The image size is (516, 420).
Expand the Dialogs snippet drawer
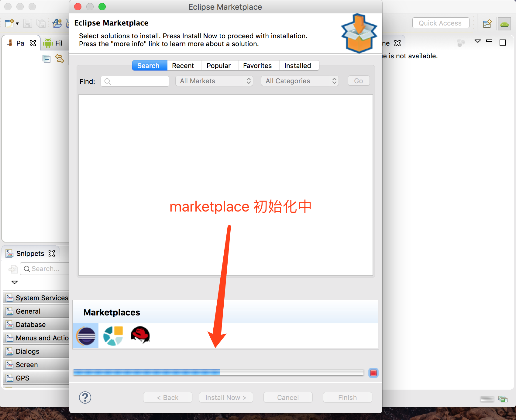(x=36, y=351)
